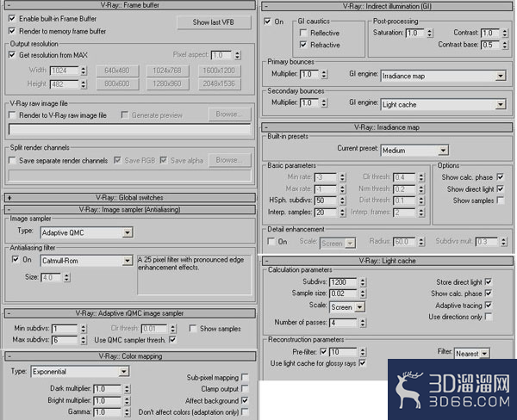Screen dimensions: 517x420
Task: Enable Show samples in rQMC sampler
Action: point(193,329)
